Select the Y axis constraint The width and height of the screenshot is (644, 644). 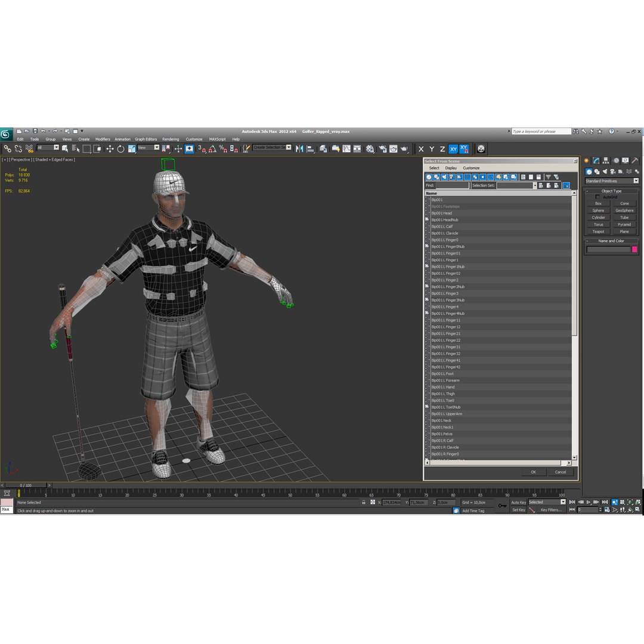pos(431,149)
